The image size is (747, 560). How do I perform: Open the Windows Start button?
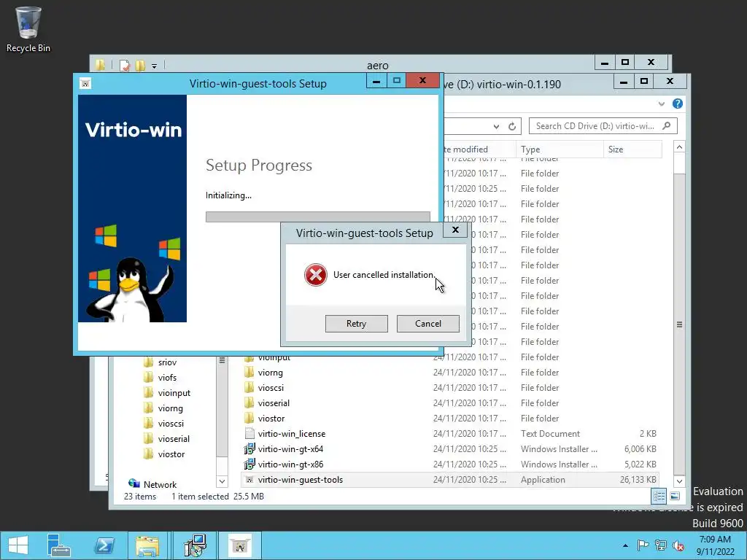(18, 545)
